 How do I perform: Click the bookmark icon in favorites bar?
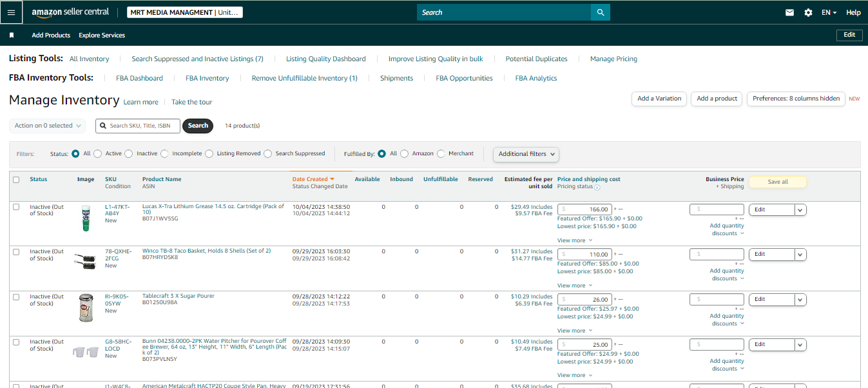click(x=12, y=35)
